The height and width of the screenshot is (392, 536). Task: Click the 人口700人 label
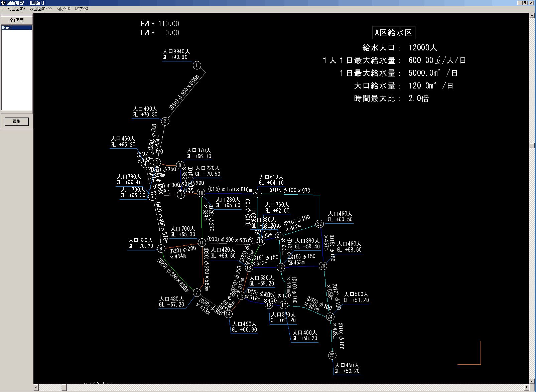183,229
